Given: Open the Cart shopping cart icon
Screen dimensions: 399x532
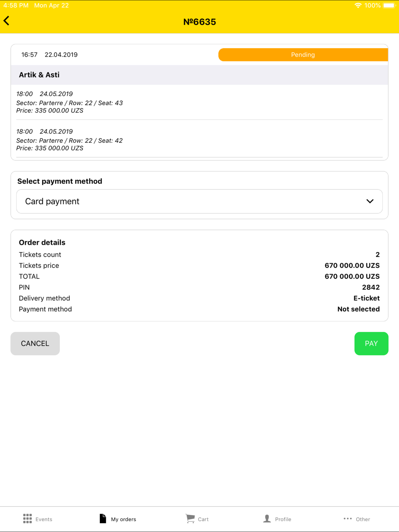Looking at the screenshot, I should (x=190, y=518).
